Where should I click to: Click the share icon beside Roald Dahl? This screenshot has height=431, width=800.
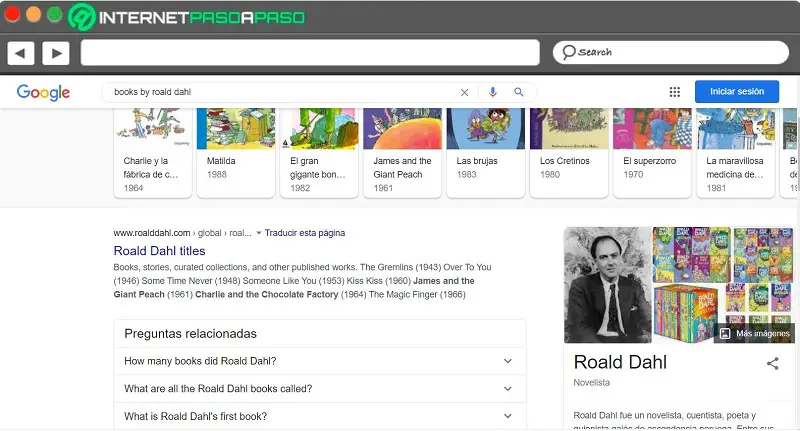click(x=772, y=363)
